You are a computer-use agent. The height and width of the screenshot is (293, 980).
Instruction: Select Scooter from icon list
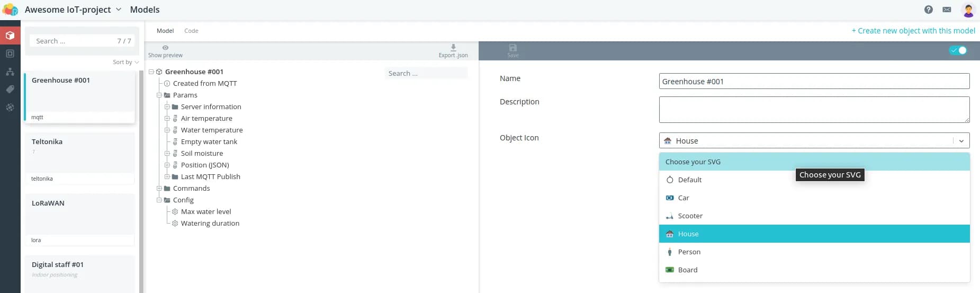click(x=690, y=216)
